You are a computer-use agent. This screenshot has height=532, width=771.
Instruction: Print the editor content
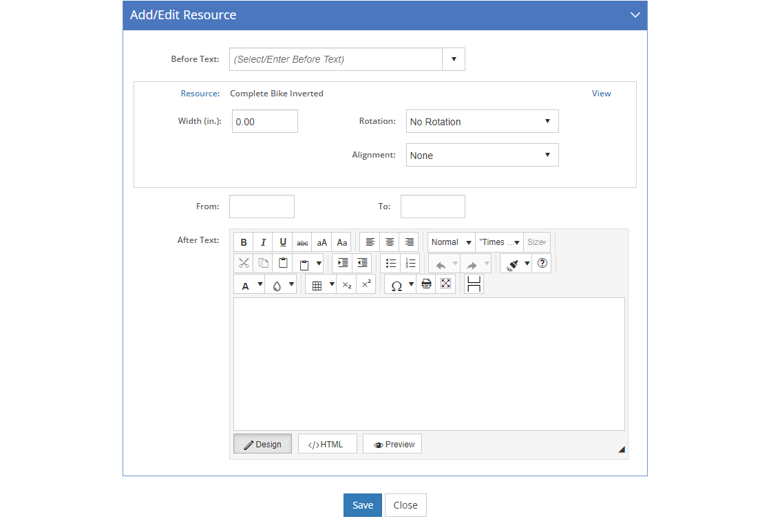426,284
